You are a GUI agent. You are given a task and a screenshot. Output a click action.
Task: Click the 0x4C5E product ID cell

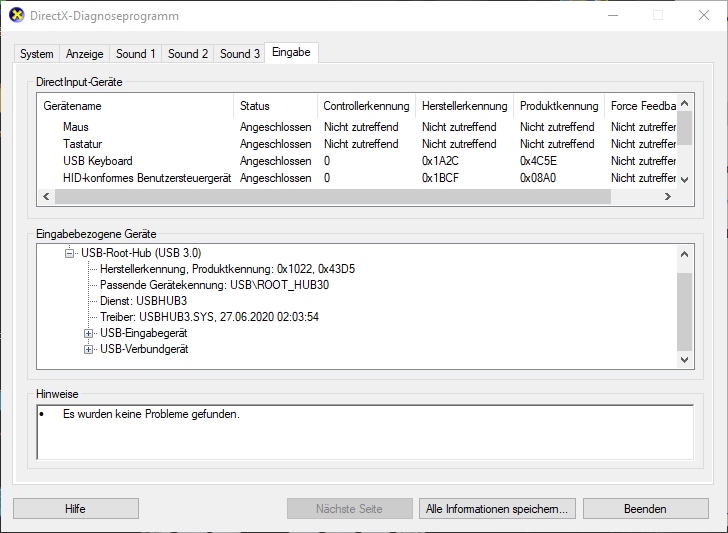(x=539, y=161)
